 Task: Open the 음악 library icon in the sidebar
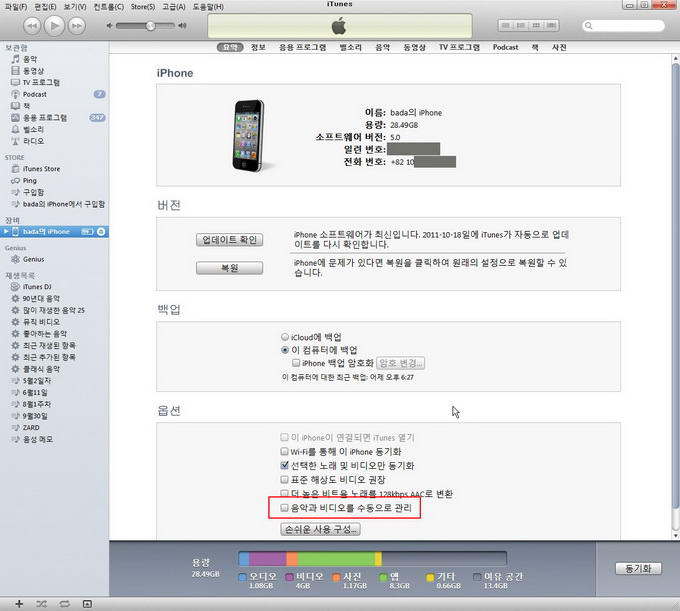(15, 59)
